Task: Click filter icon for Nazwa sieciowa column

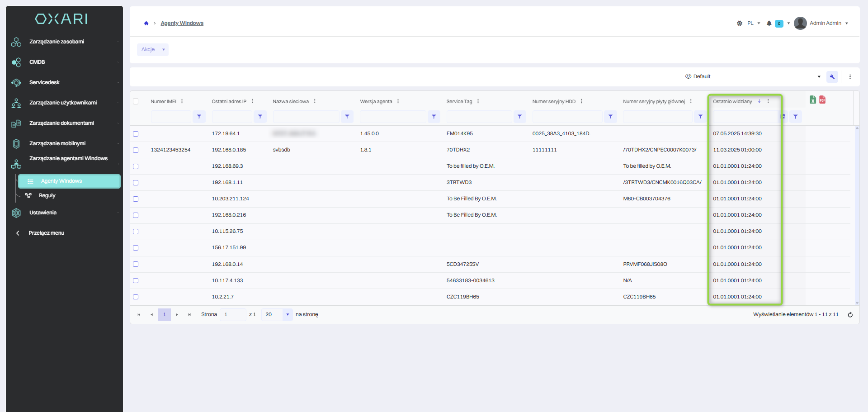Action: 347,117
